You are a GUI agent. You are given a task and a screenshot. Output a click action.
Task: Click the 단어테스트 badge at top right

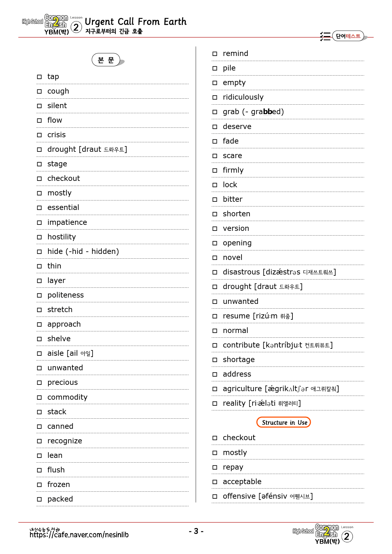(348, 36)
